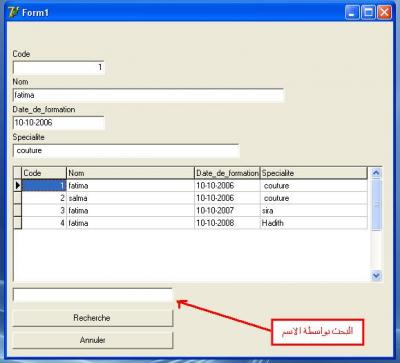The height and width of the screenshot is (363, 400).
Task: Select the highlighted Code cell 1
Action: coord(44,185)
